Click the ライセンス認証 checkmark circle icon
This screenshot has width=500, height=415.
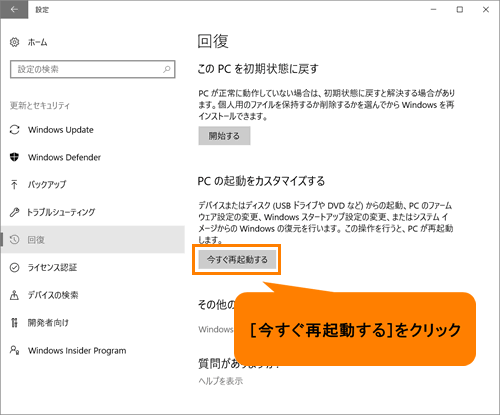14,267
